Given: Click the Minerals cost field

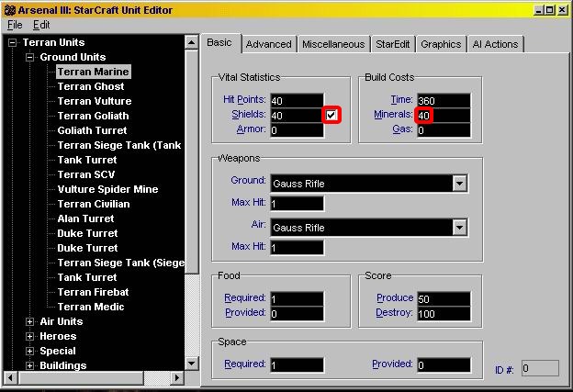Looking at the screenshot, I should click(444, 116).
